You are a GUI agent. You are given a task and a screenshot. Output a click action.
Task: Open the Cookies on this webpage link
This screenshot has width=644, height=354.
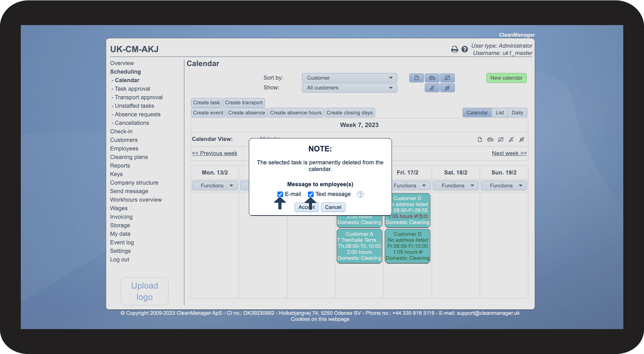coord(320,319)
